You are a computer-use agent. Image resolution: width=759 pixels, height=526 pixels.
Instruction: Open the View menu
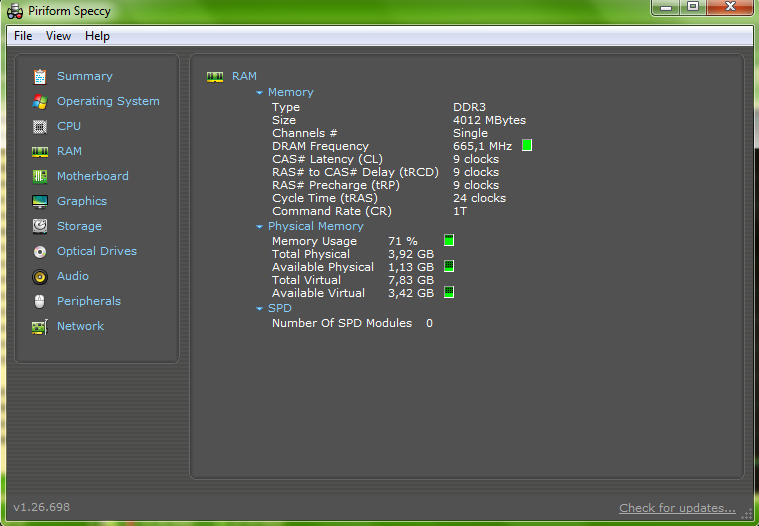(x=58, y=36)
